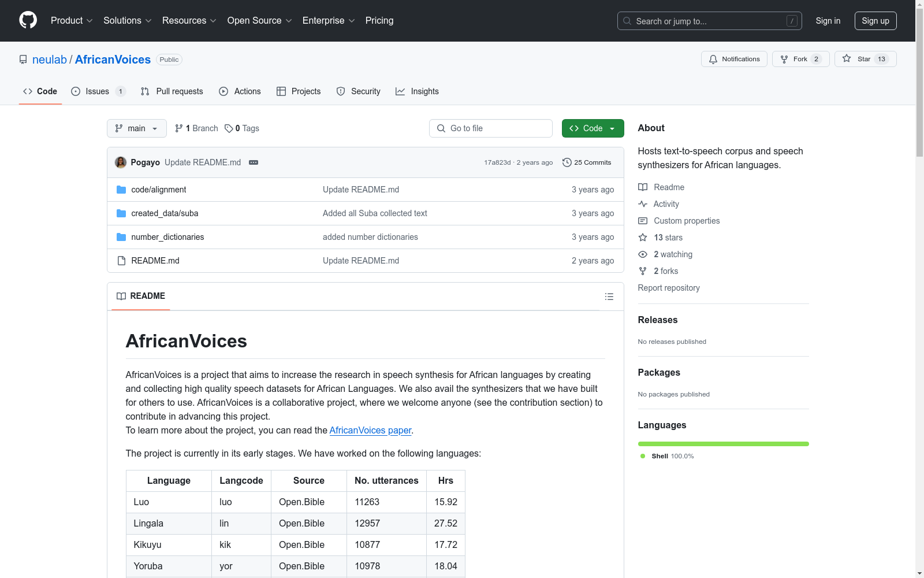
Task: Open the Issues tab
Action: tap(98, 91)
